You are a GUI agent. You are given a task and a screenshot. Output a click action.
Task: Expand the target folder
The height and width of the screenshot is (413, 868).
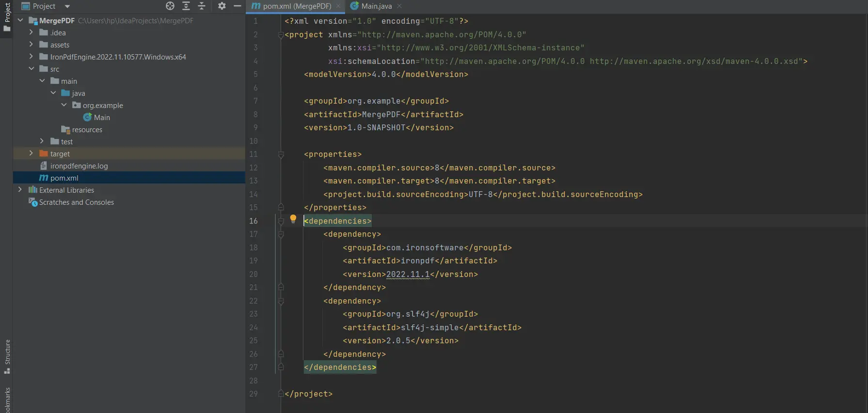click(31, 153)
